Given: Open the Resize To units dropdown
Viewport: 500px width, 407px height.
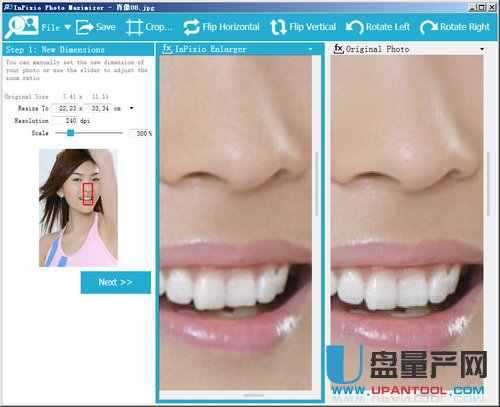Looking at the screenshot, I should pos(132,108).
